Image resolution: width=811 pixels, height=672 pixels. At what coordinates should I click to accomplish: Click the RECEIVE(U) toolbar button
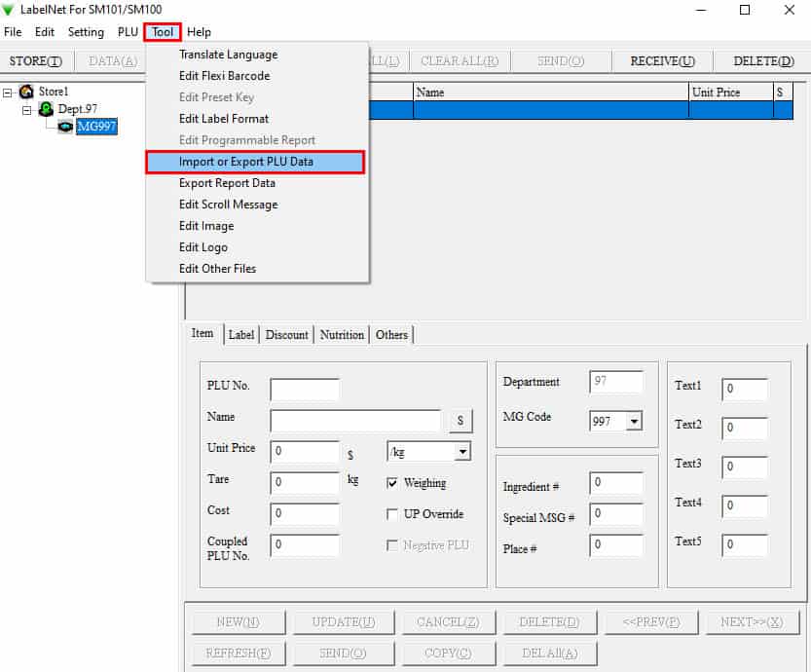tap(662, 61)
